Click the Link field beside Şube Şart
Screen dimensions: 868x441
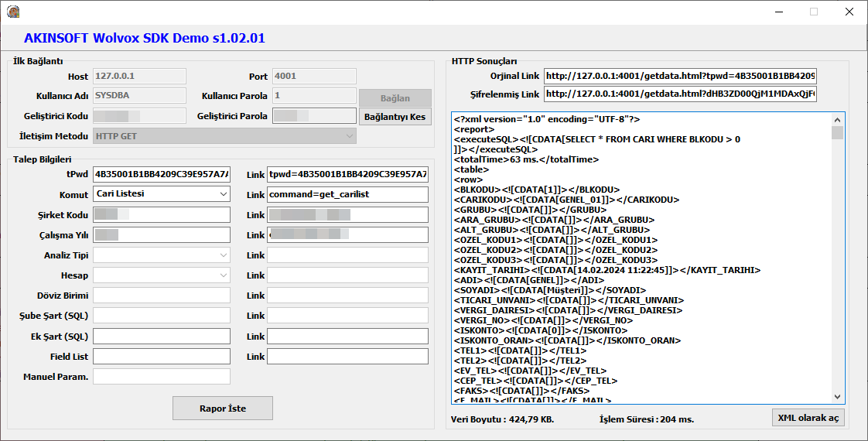point(347,316)
